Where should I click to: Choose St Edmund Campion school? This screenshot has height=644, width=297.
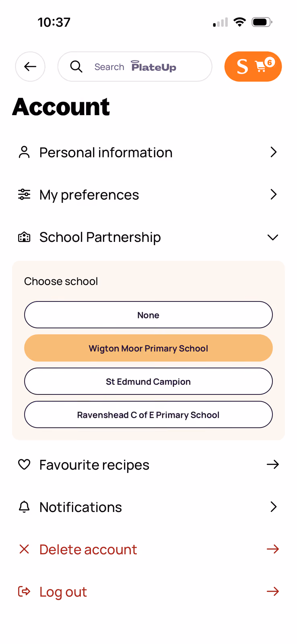click(148, 381)
